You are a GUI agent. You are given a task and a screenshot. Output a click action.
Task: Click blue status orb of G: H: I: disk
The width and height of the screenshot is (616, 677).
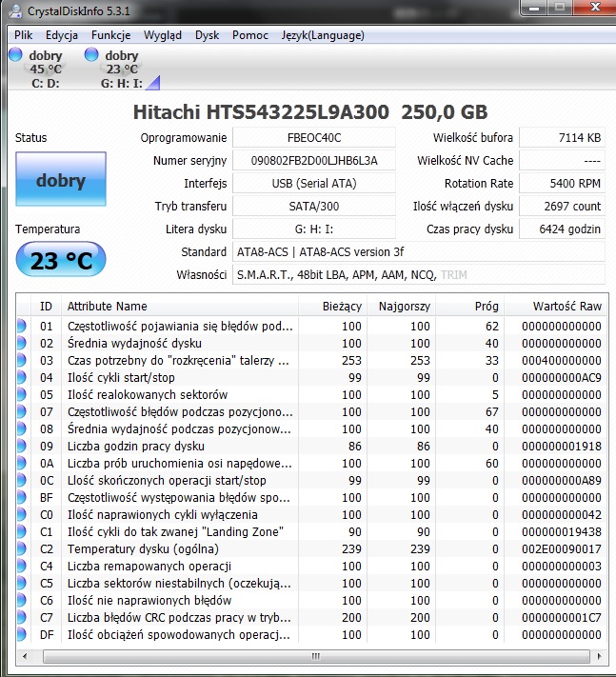tap(91, 54)
